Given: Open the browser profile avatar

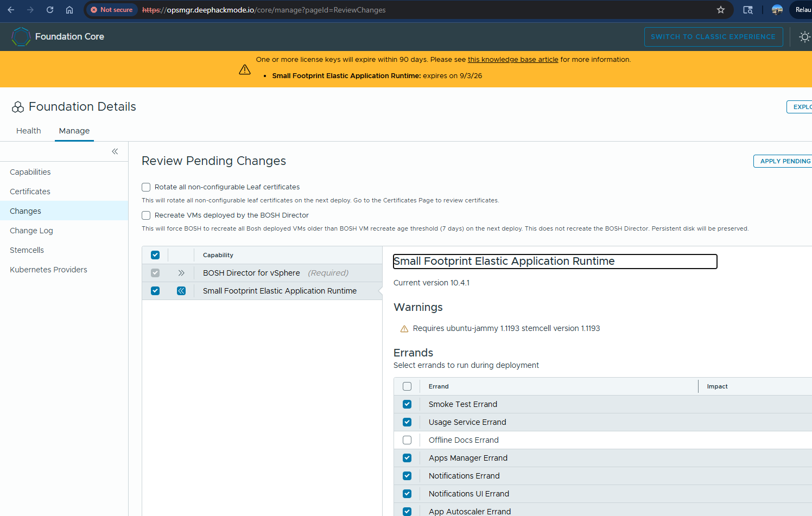Looking at the screenshot, I should 777,10.
